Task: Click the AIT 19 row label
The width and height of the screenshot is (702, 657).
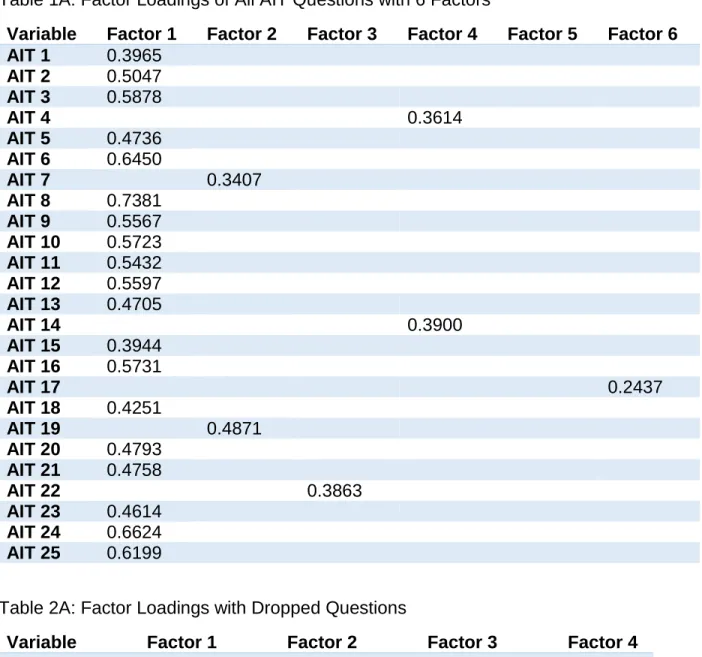Action: tap(34, 429)
